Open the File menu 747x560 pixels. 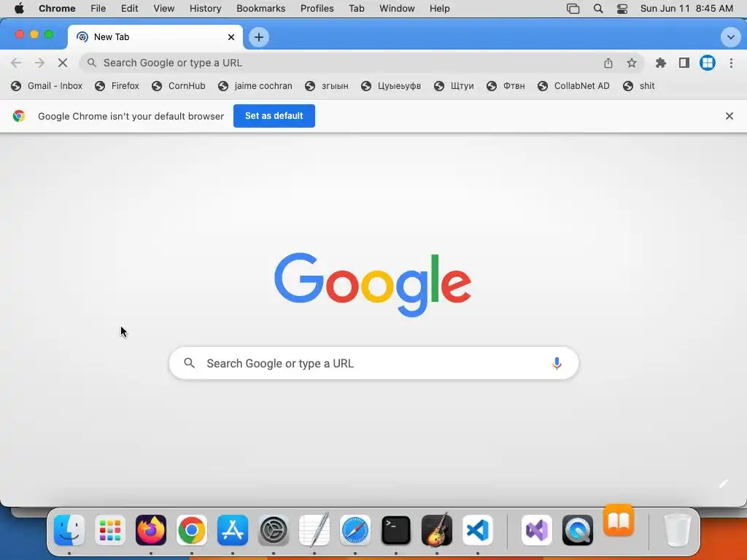[98, 9]
